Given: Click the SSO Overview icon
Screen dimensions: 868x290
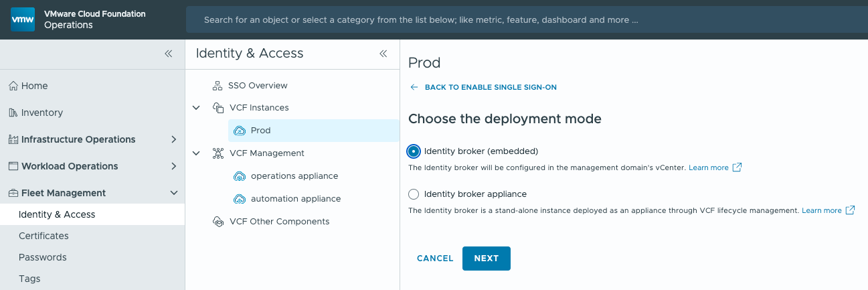Looking at the screenshot, I should pos(217,86).
